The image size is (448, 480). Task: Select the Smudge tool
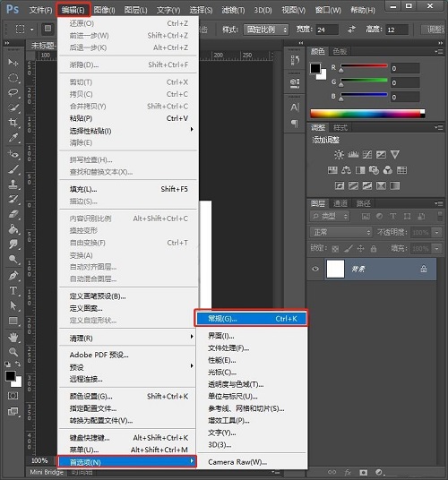tap(13, 244)
